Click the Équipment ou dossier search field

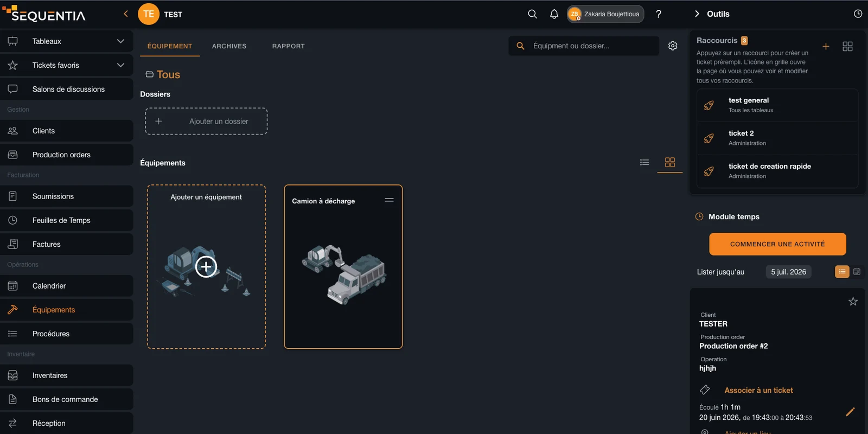(584, 46)
